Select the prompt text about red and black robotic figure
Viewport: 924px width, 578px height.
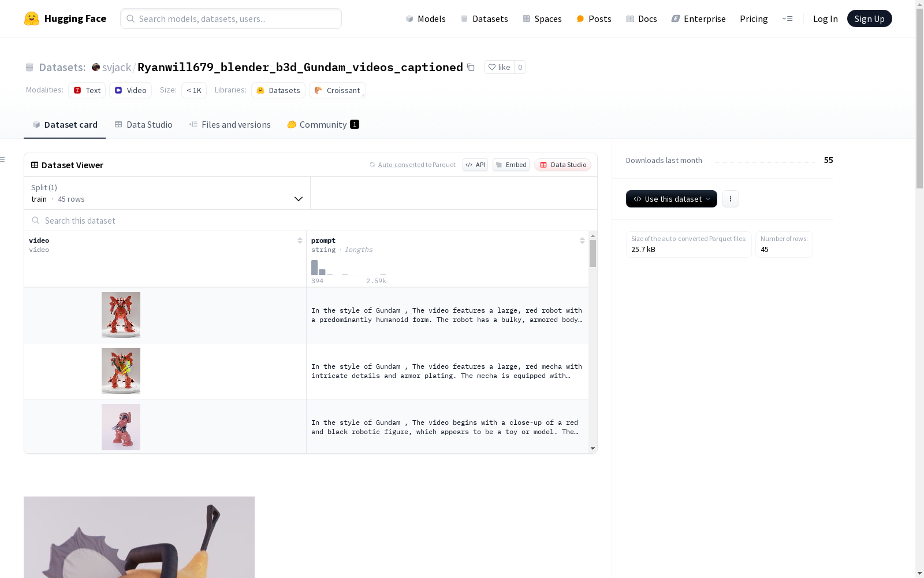click(445, 427)
